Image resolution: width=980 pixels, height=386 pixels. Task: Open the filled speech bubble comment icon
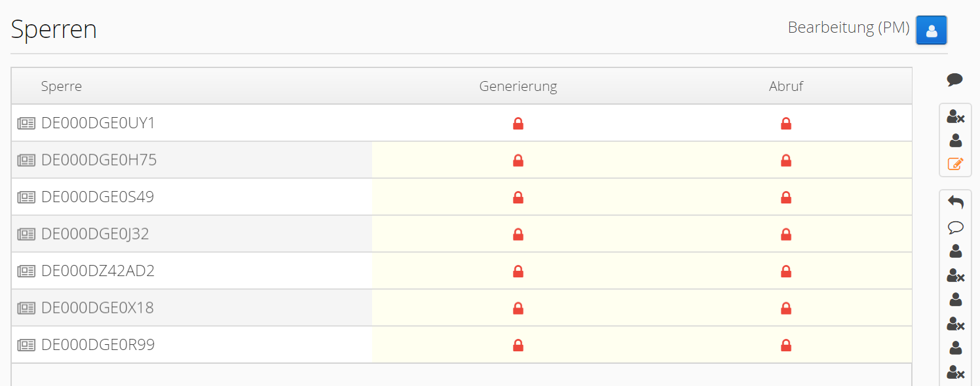[955, 80]
